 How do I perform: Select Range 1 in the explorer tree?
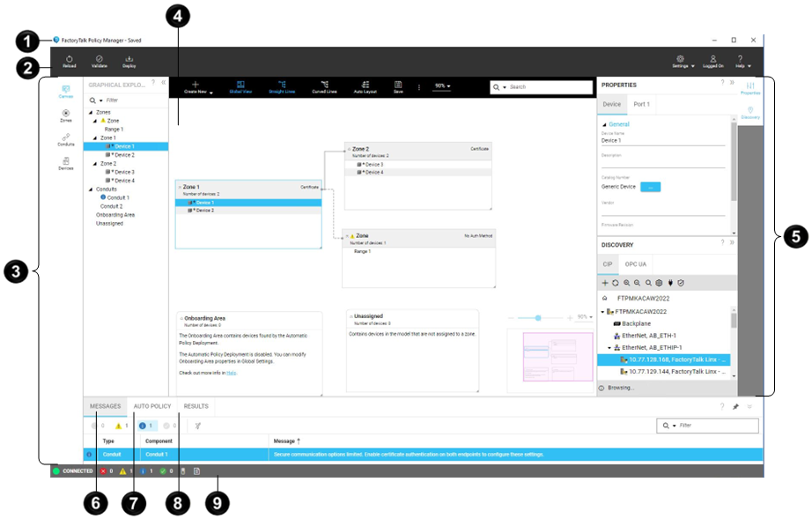coord(114,130)
